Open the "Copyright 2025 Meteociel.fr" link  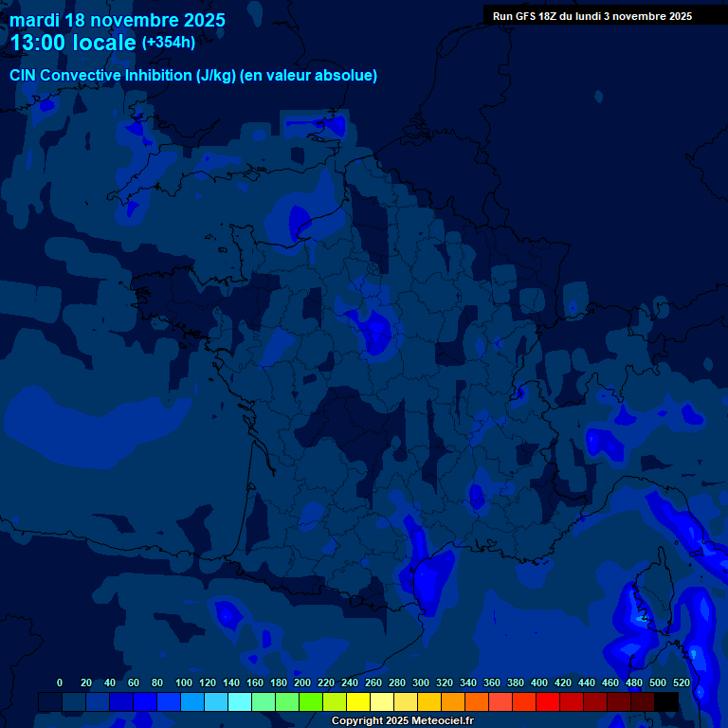pos(402,720)
